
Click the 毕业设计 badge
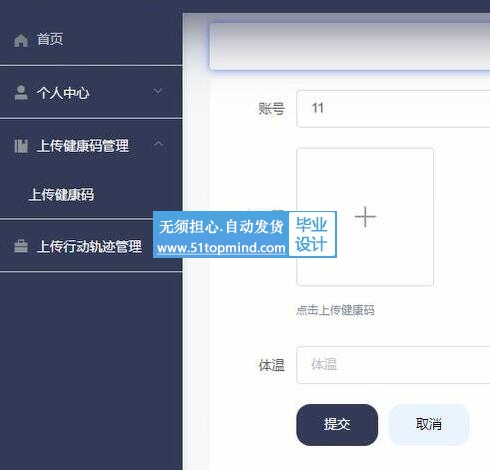(312, 234)
